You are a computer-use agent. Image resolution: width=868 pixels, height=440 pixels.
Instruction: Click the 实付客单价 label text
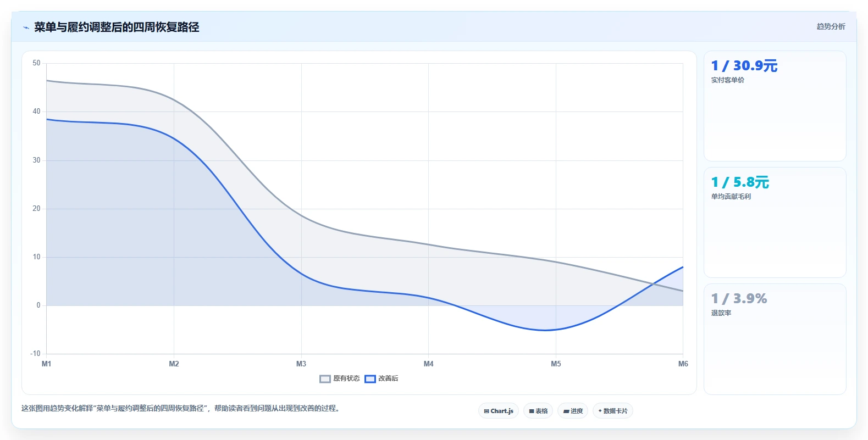click(x=728, y=80)
